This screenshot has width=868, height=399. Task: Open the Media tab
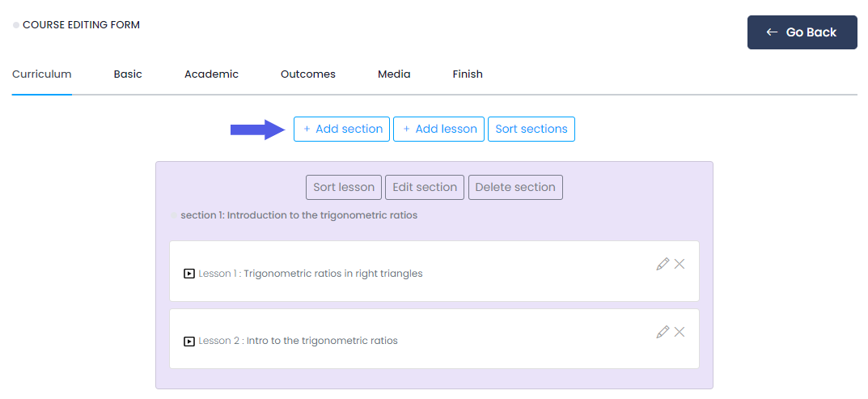coord(394,74)
